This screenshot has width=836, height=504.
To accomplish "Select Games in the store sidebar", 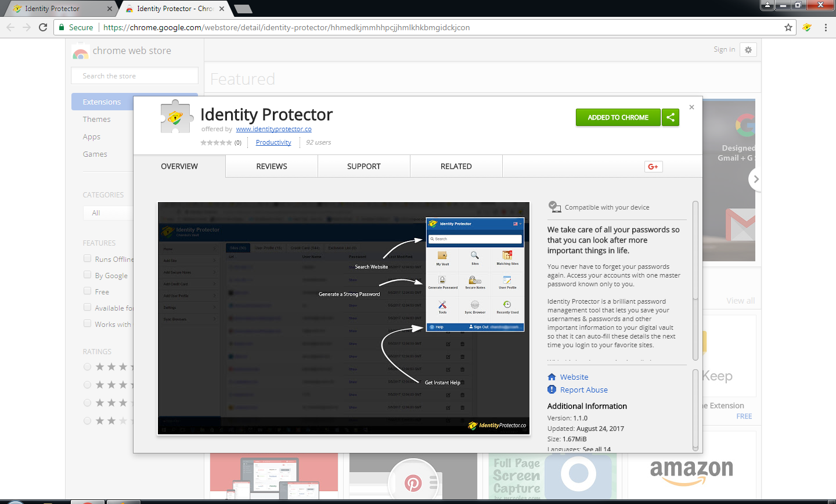I will coord(95,154).
